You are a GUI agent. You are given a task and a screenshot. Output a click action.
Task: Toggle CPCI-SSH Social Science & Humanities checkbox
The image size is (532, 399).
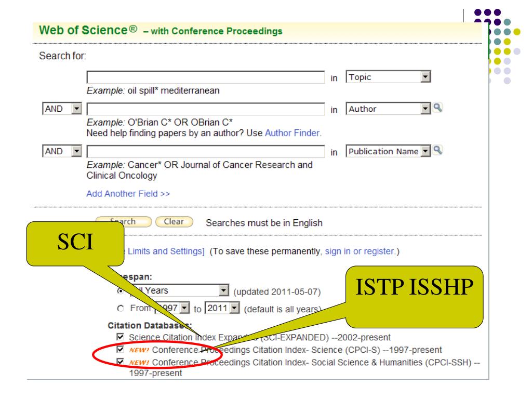[x=120, y=362]
